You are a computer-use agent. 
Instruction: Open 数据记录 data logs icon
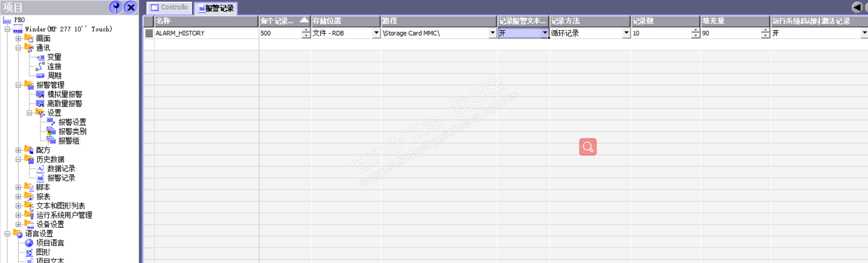[40, 169]
